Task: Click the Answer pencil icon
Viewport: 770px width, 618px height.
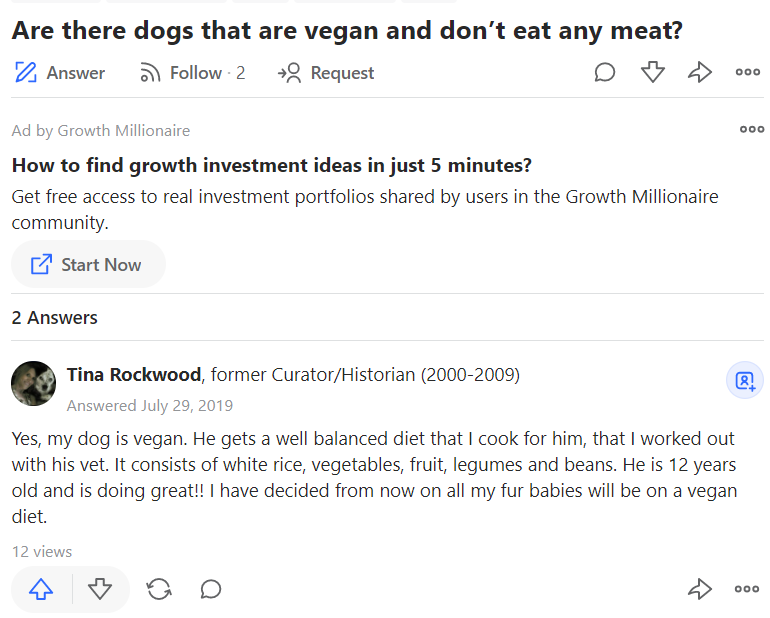Action: (x=26, y=73)
